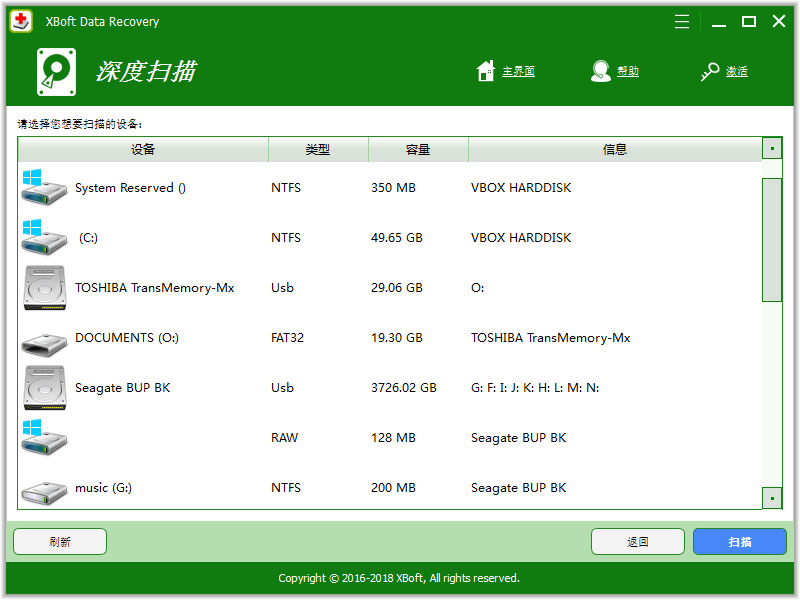Select 'TOSHIBA TransMemory-Mx' device name
The image size is (800, 600).
click(x=155, y=288)
